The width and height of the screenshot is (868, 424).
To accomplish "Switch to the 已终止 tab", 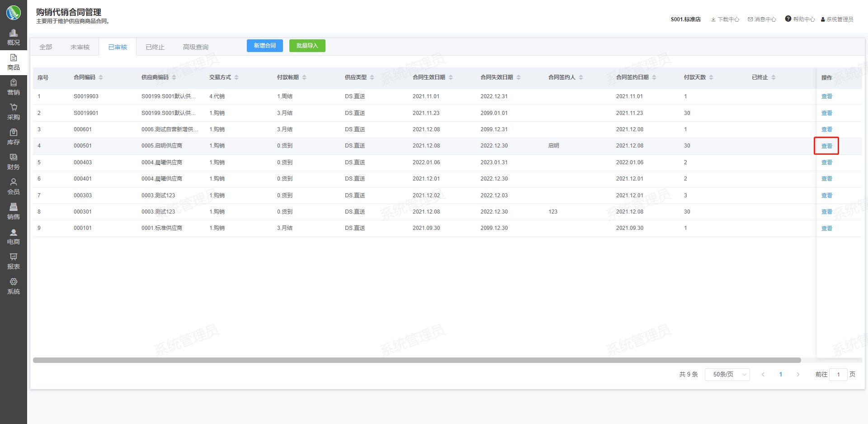I will (155, 47).
